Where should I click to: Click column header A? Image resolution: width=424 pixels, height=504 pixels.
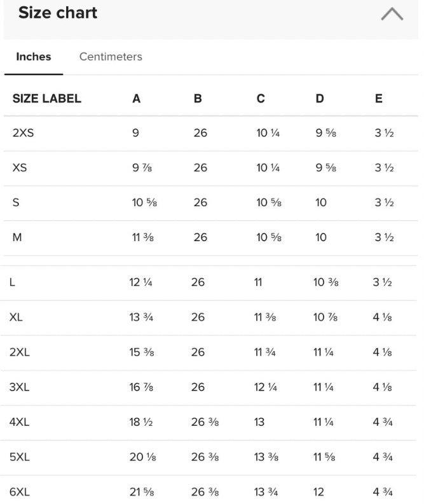point(136,99)
